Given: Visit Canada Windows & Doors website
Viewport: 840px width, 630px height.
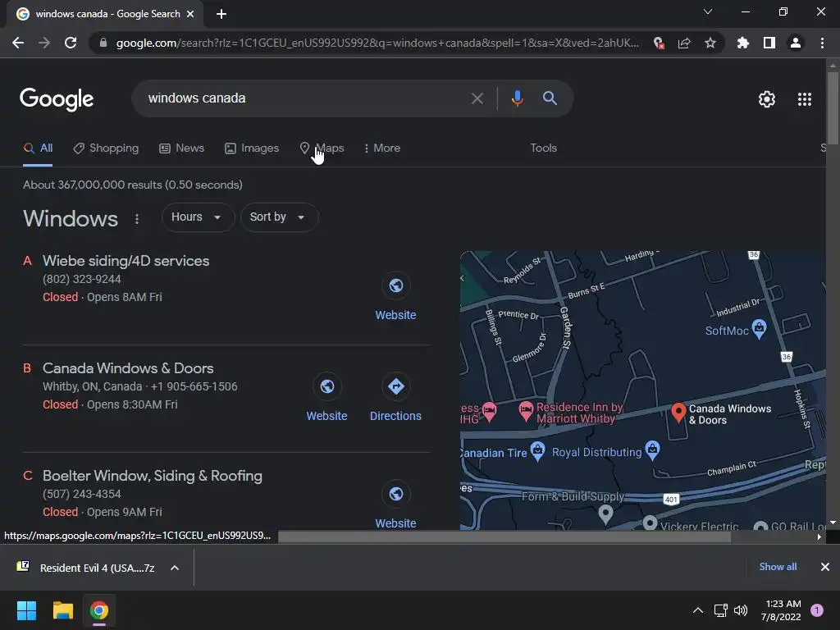Looking at the screenshot, I should [x=326, y=398].
